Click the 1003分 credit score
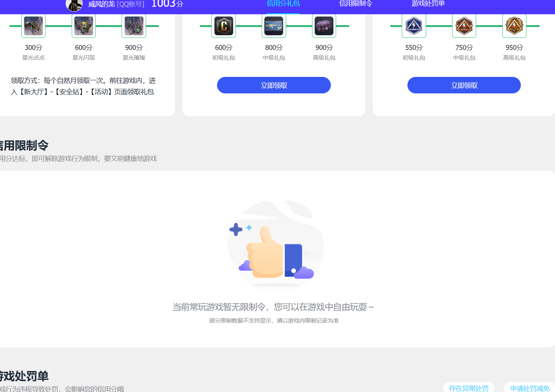 click(167, 4)
